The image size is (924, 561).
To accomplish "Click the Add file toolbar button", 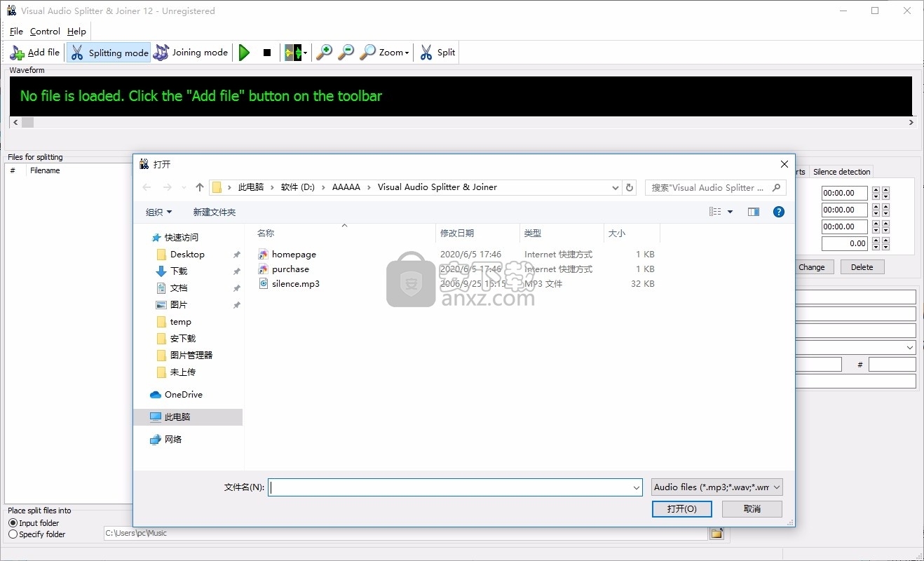I will pyautogui.click(x=35, y=53).
